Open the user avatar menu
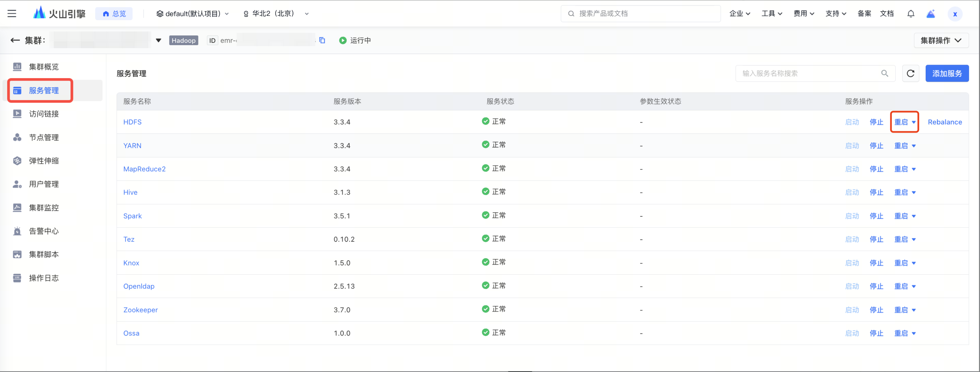This screenshot has width=980, height=372. coord(955,14)
